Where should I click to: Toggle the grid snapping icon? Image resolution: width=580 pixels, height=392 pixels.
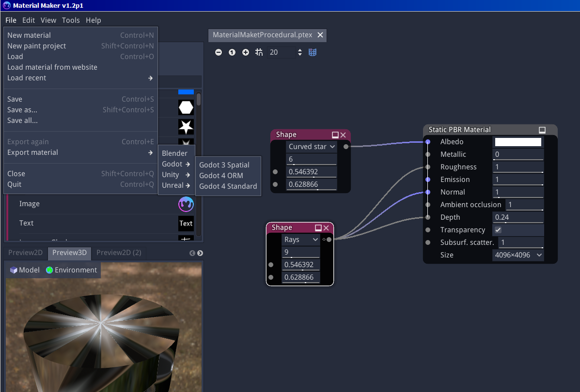coord(259,52)
